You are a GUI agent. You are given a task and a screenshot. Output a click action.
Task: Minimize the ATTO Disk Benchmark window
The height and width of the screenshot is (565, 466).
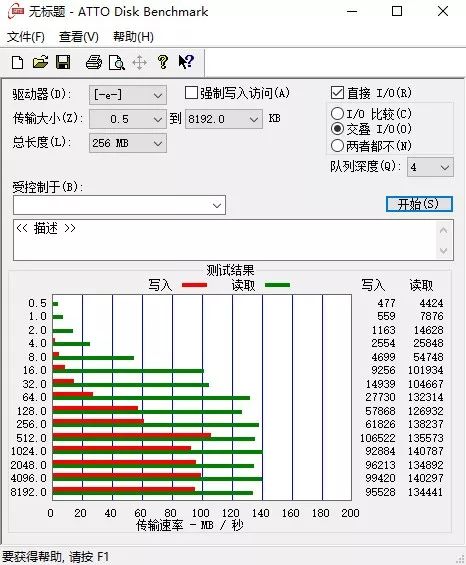(x=352, y=11)
